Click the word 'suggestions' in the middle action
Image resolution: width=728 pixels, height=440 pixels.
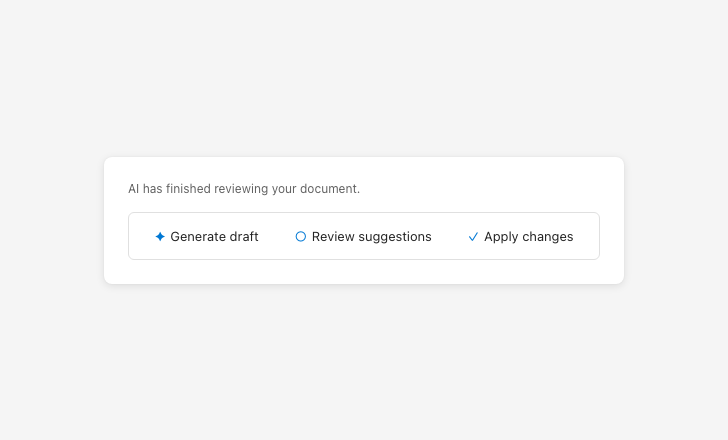pyautogui.click(x=393, y=237)
